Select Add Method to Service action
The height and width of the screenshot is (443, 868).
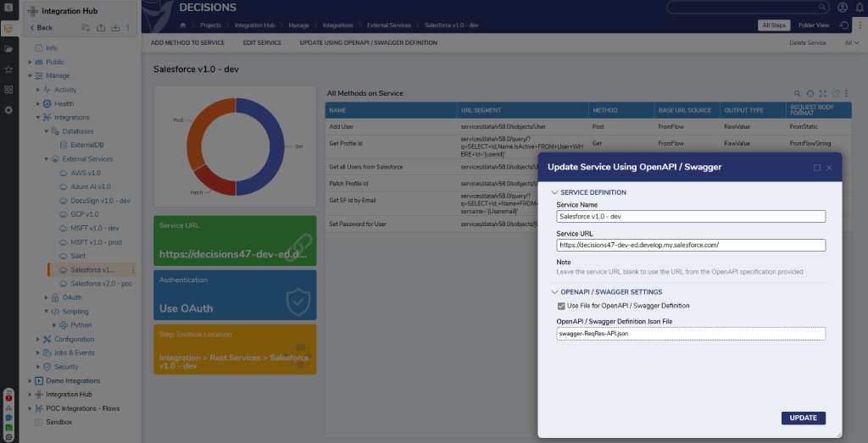(187, 42)
